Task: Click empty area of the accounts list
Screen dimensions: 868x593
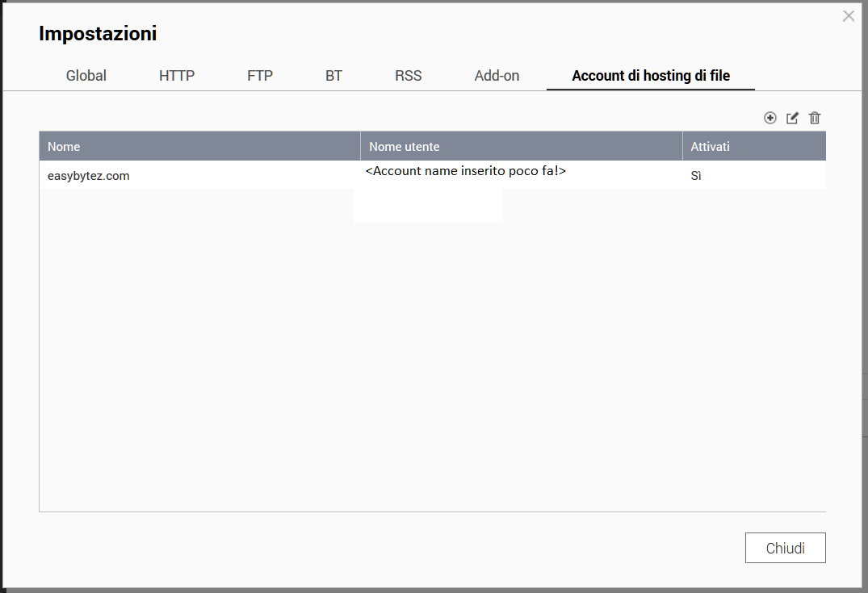Action: (x=432, y=363)
